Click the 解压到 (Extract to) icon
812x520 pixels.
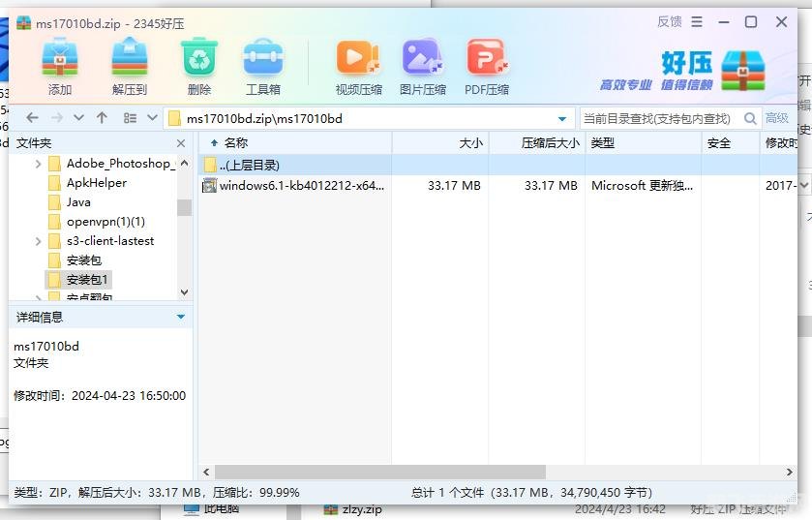pyautogui.click(x=130, y=66)
